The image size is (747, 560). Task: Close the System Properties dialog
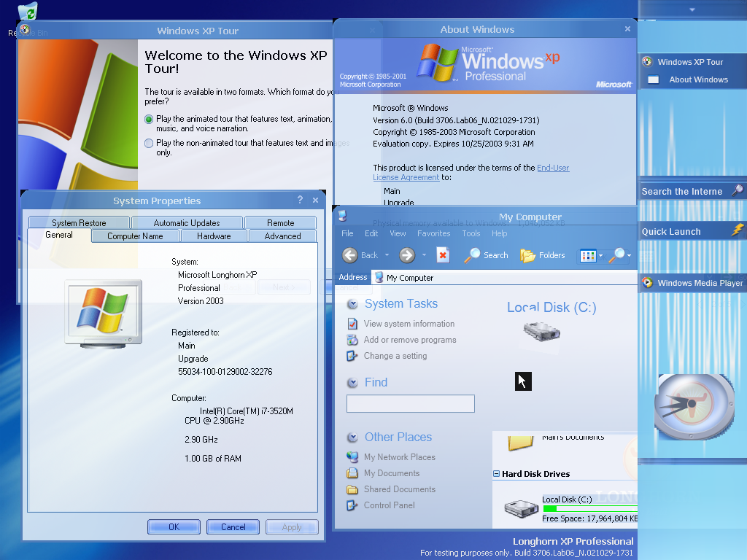(315, 201)
